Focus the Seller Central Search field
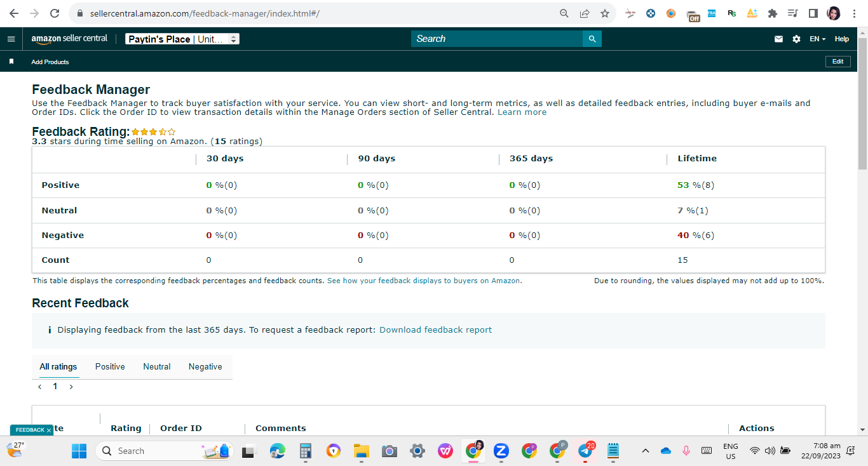Image resolution: width=868 pixels, height=466 pixels. pos(497,39)
